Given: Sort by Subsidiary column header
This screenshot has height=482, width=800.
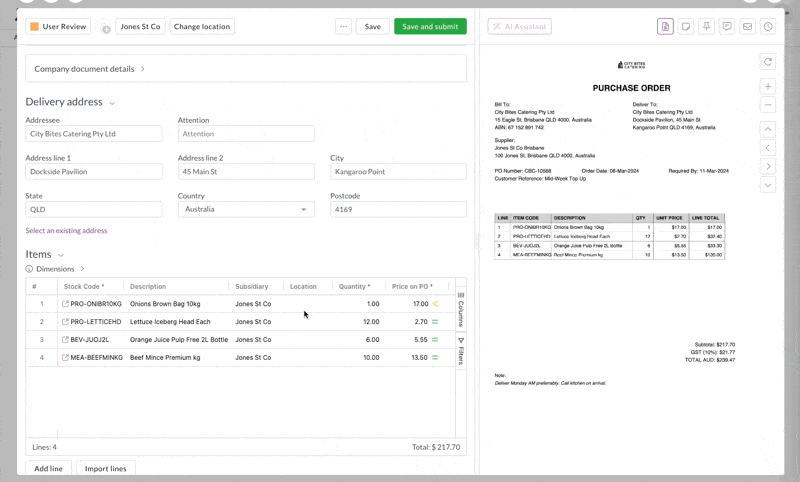Looking at the screenshot, I should [x=252, y=287].
